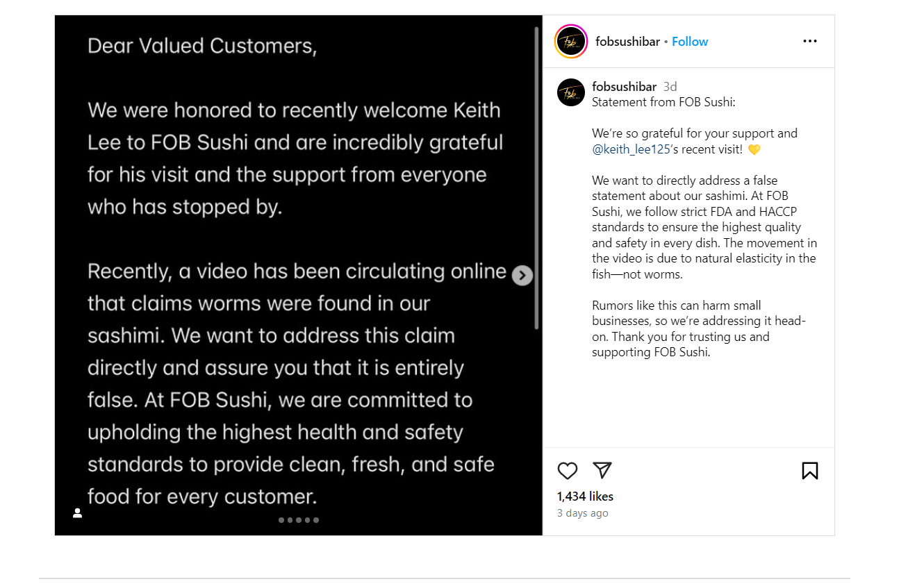Open the three-dot more options menu

click(809, 42)
